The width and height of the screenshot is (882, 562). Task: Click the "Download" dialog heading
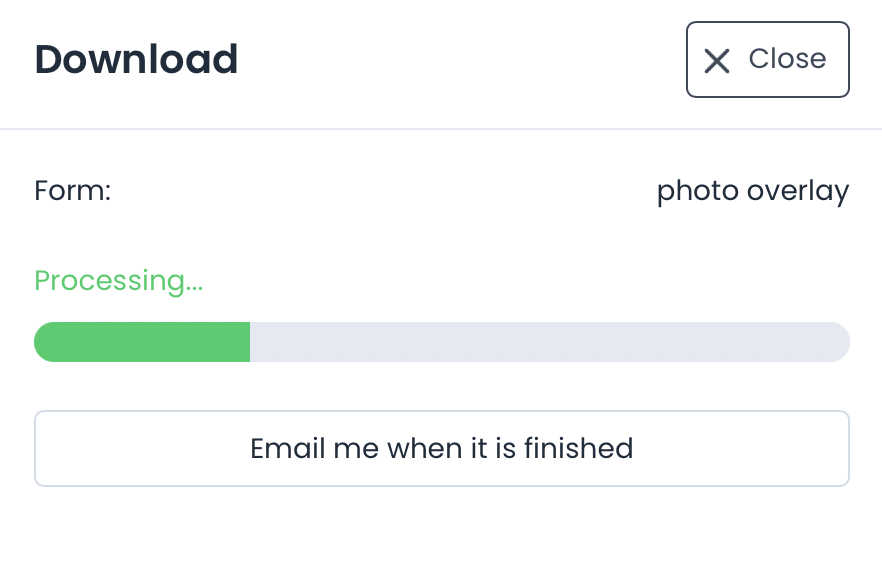[136, 60]
